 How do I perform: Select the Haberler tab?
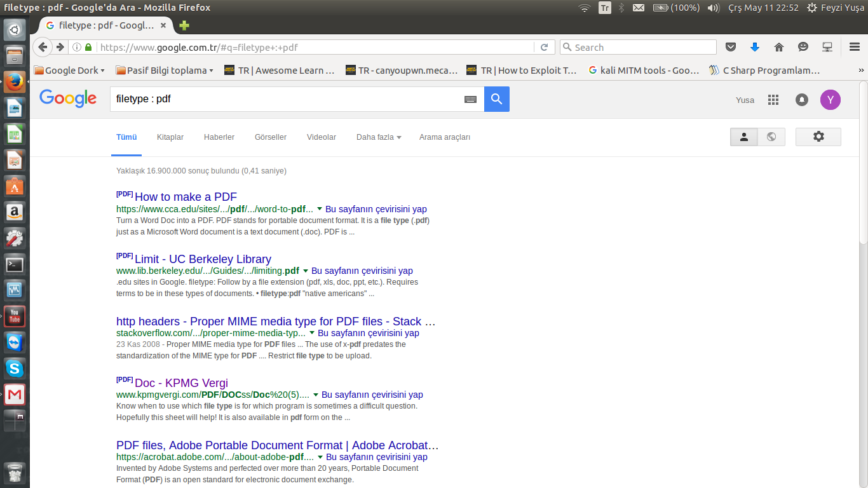[x=219, y=137]
